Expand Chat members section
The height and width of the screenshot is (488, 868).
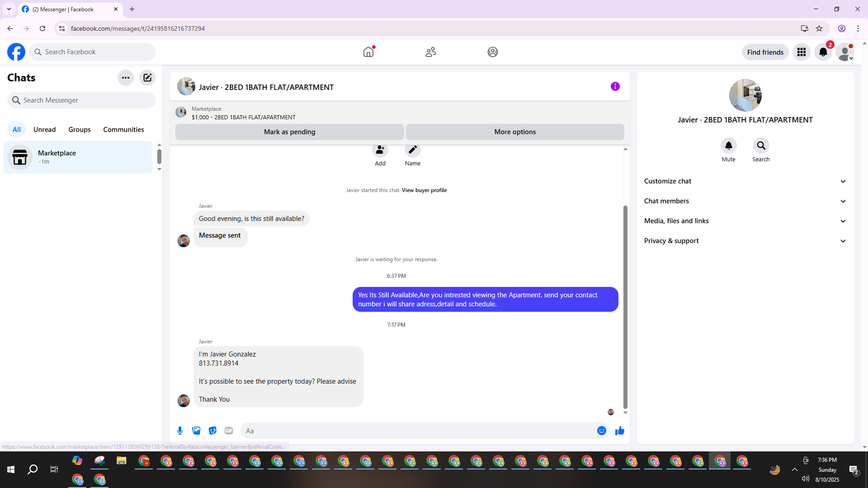point(745,201)
